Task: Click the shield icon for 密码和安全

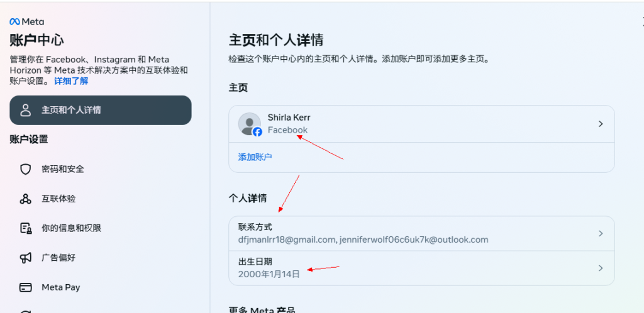Action: tap(26, 169)
